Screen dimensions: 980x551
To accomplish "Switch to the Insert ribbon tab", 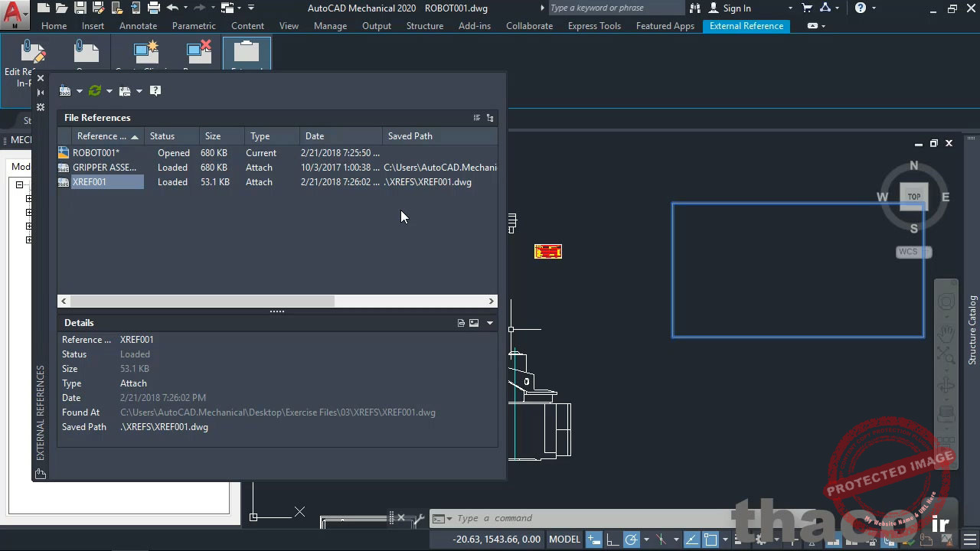I will point(93,26).
